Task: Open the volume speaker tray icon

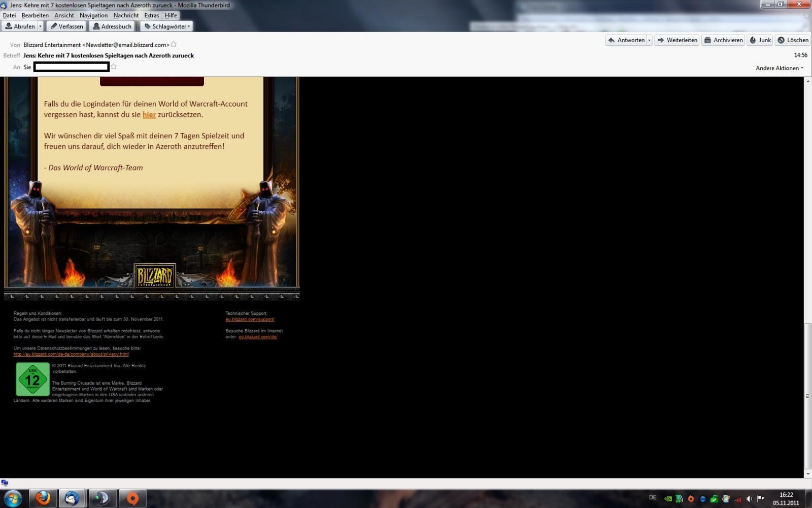Action: pyautogui.click(x=749, y=499)
